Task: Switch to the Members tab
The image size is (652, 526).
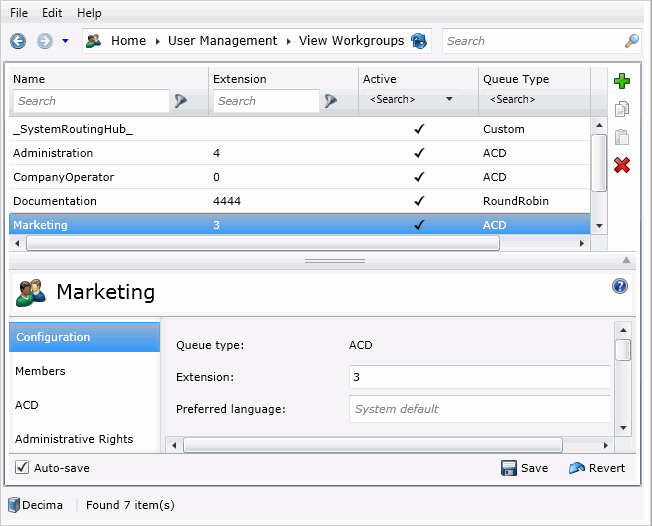Action: pyautogui.click(x=40, y=371)
